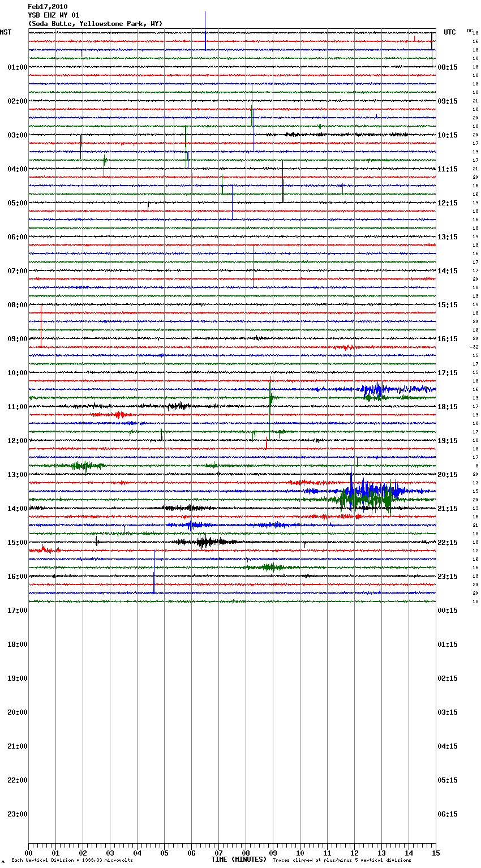Viewport: 481px width, 868px height.
Task: Click the UTC time label "14:15"
Action: (x=448, y=271)
